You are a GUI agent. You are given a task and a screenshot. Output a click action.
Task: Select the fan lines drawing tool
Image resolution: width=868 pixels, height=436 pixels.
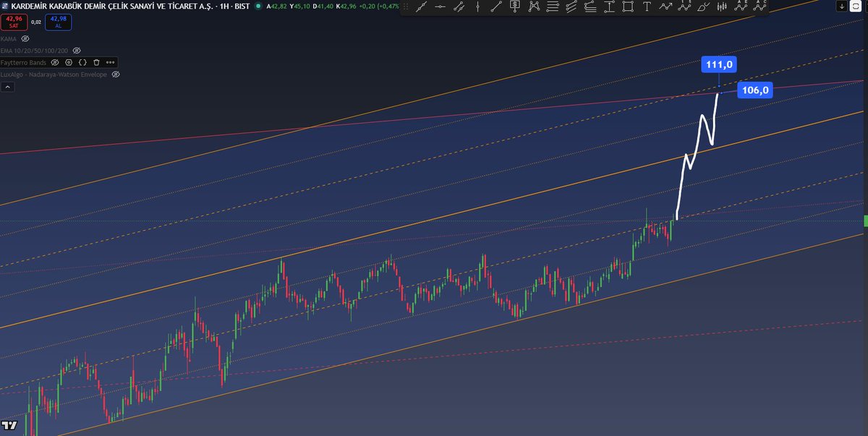[x=590, y=6]
